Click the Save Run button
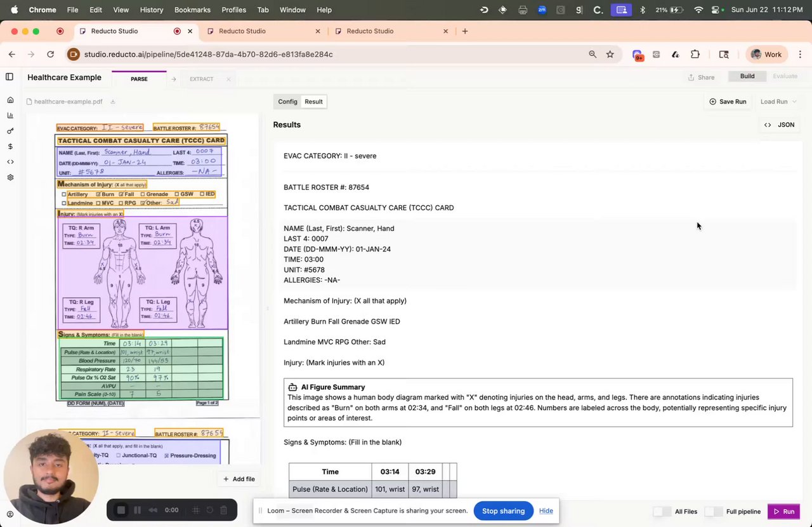 (x=728, y=102)
